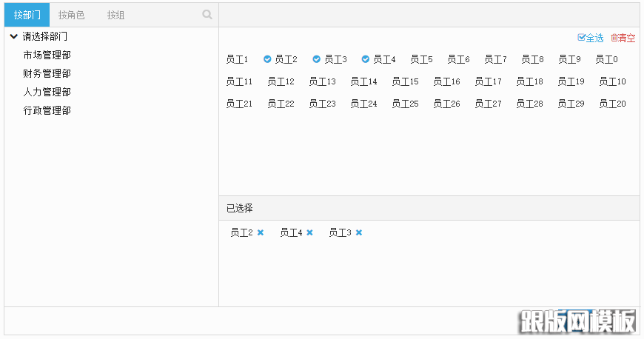Viewport: 644px width, 339px height.
Task: Select the 人力管理部 department
Action: click(x=47, y=92)
